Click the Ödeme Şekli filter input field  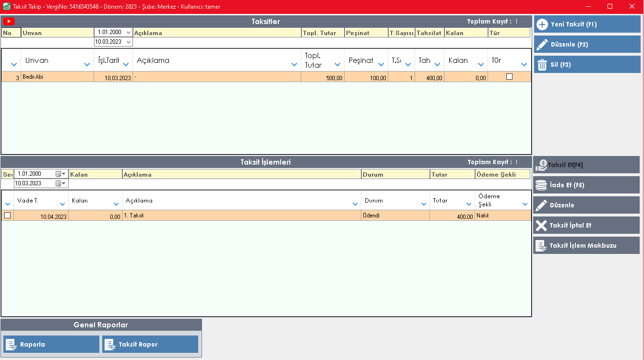[x=502, y=174]
